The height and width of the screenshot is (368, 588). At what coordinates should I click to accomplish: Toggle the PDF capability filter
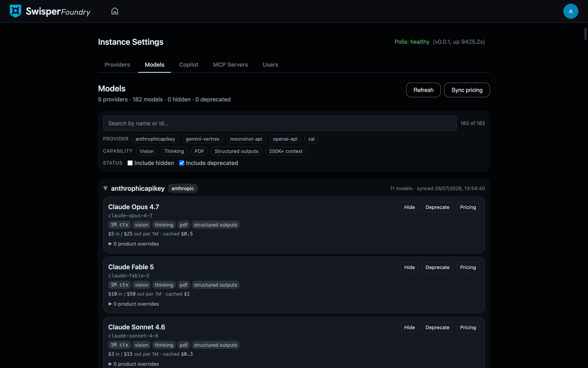[199, 151]
